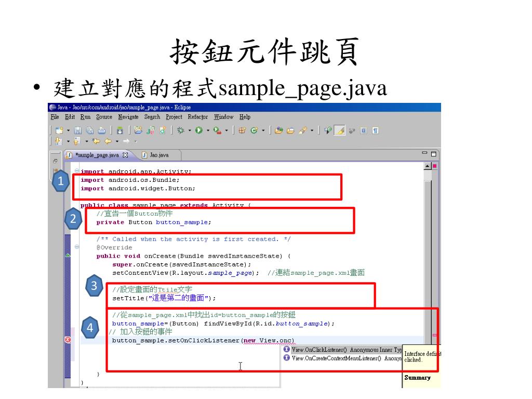Click the New Android XML file icon
This screenshot has height=399, width=532.
pos(163,130)
